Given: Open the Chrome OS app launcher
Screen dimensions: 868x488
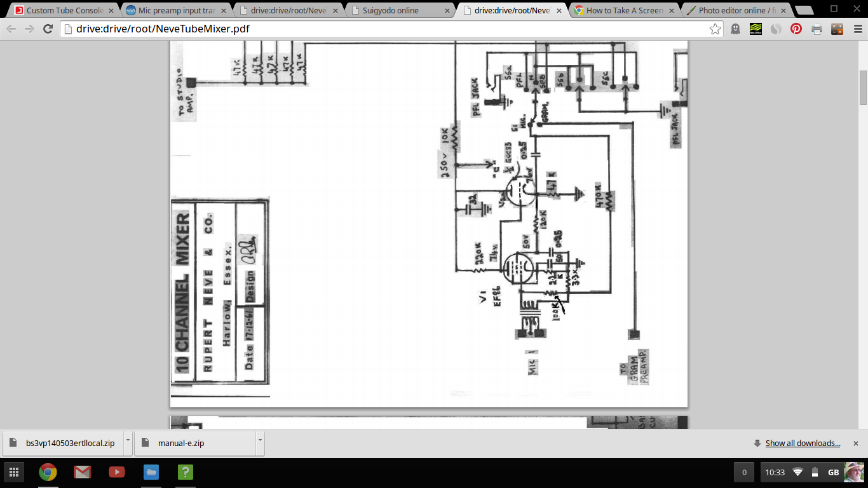Looking at the screenshot, I should [x=13, y=472].
